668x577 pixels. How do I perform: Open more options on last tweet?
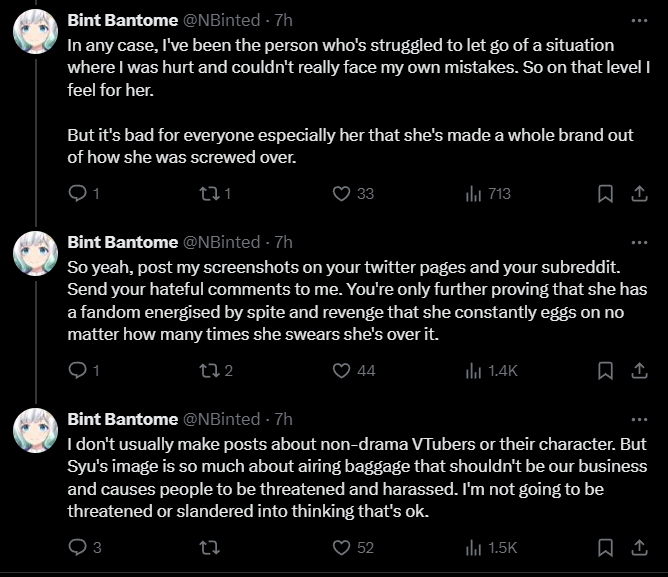[x=639, y=419]
